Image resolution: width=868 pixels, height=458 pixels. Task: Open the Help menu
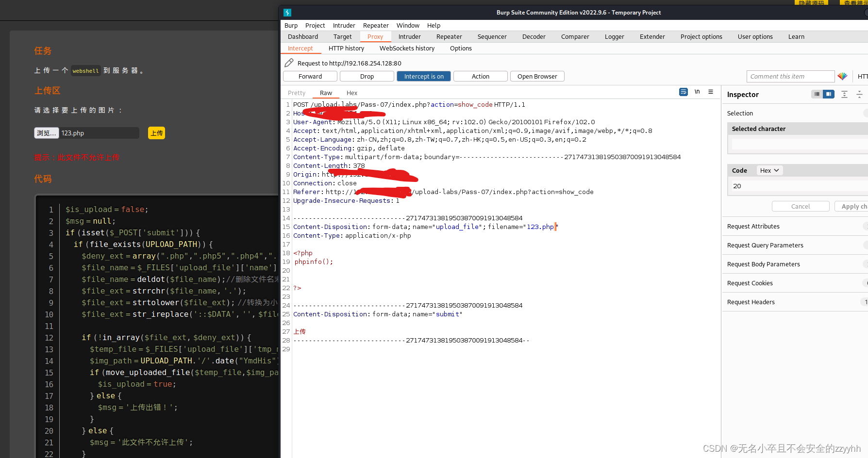(x=434, y=25)
